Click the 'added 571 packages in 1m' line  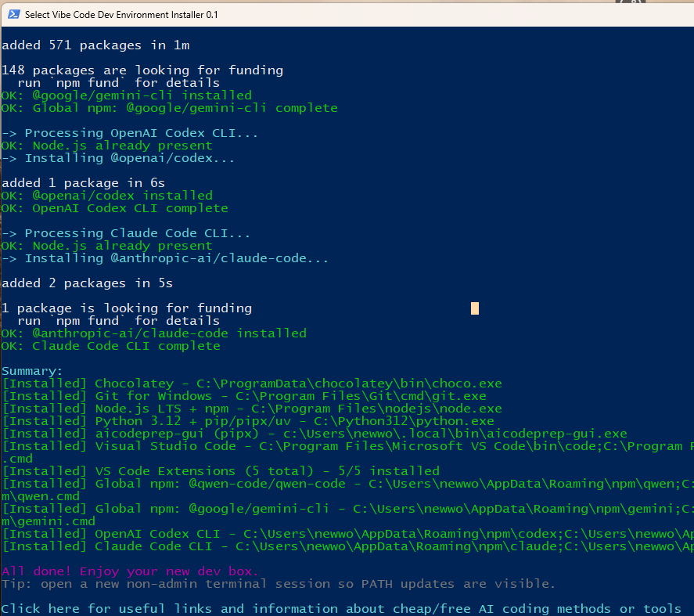click(x=95, y=45)
